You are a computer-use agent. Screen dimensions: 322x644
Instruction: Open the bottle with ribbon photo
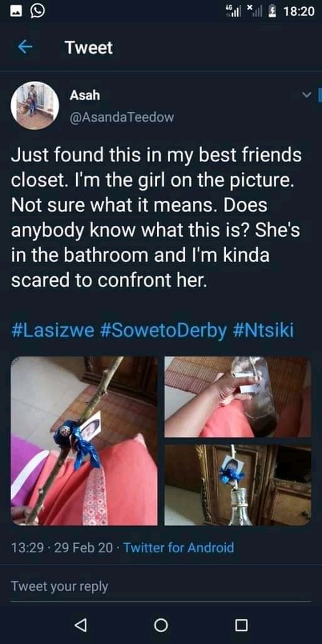coord(238,485)
